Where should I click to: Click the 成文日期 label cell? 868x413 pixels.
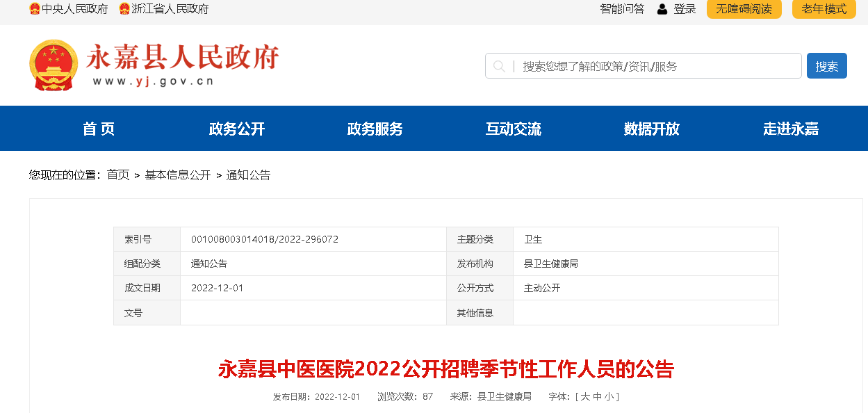(x=147, y=288)
